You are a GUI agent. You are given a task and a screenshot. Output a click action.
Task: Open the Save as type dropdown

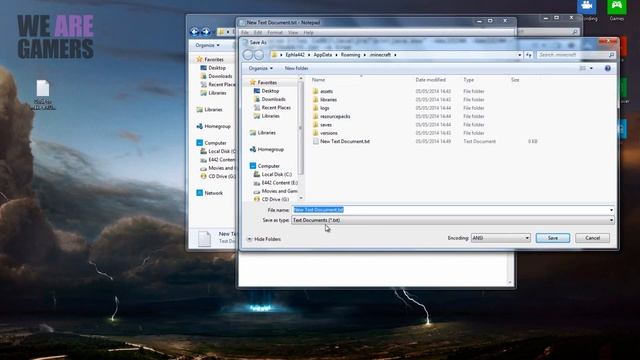pyautogui.click(x=453, y=220)
